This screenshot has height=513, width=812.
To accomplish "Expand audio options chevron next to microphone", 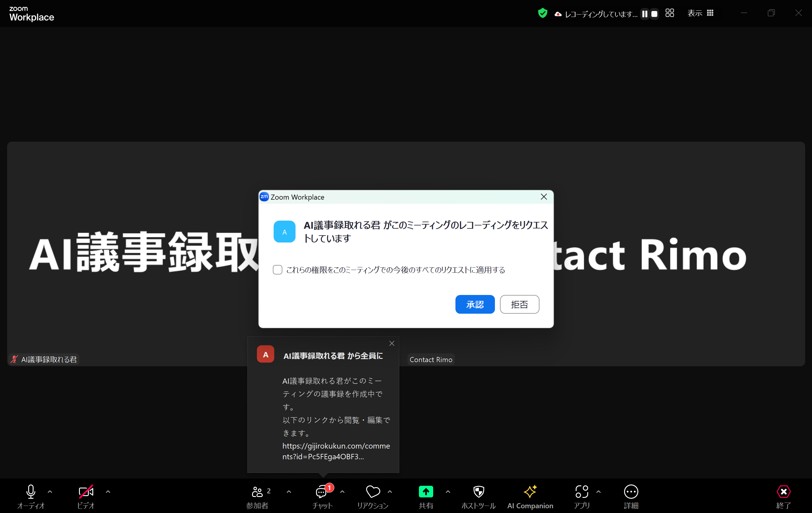I will coord(50,492).
